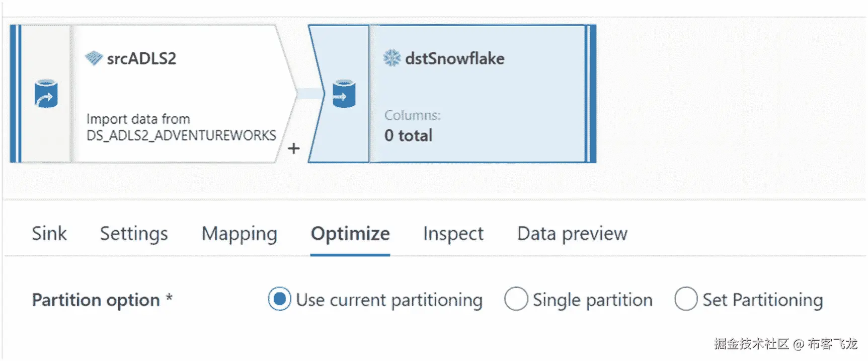Select the srcADLS2 stream name
The image size is (868, 361).
[x=141, y=58]
